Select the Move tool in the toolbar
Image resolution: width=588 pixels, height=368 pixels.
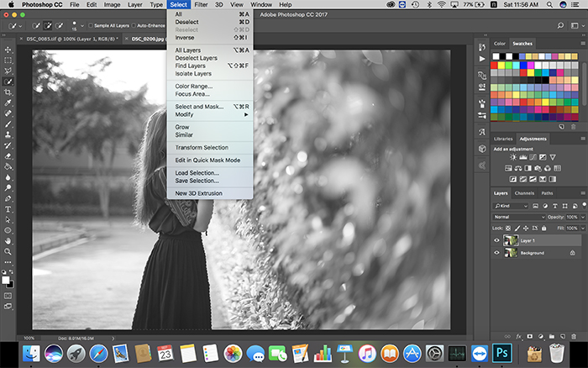[8, 49]
